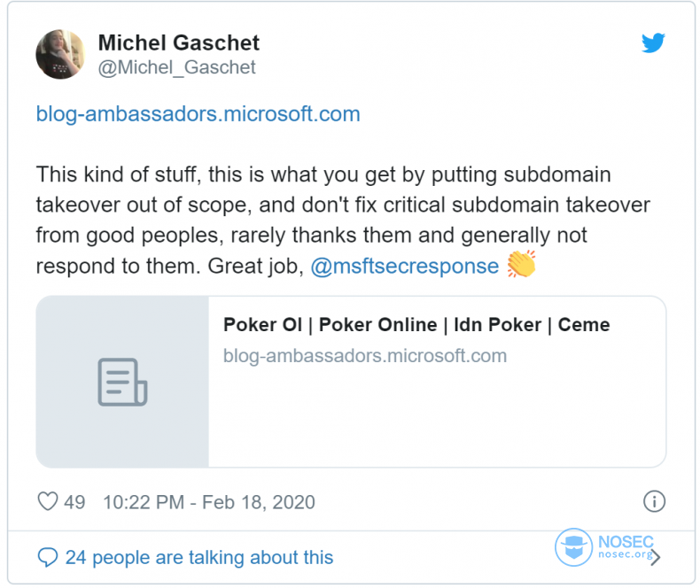The height and width of the screenshot is (588, 700).
Task: Click the clapping hands emoji
Action: coord(521,267)
